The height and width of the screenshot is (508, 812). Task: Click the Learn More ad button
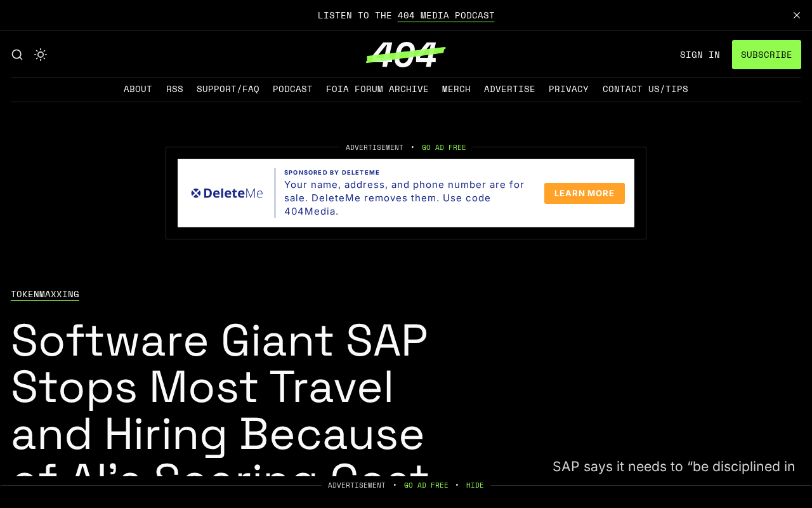pos(584,193)
